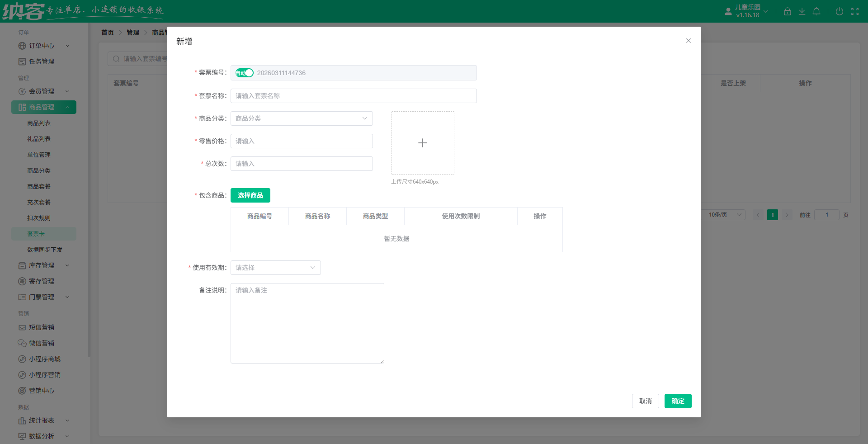
Task: Focus the 备注说明 textarea
Action: point(307,323)
